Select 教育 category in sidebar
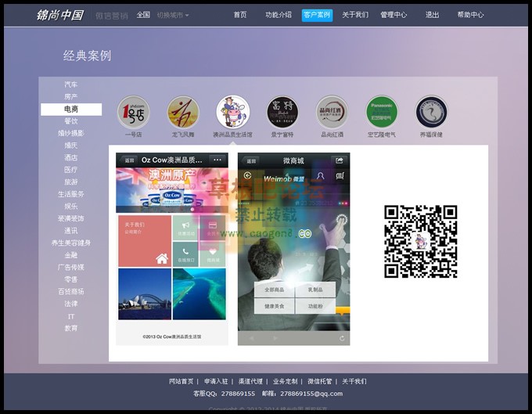Viewport: 532px width, 414px height. (71, 328)
